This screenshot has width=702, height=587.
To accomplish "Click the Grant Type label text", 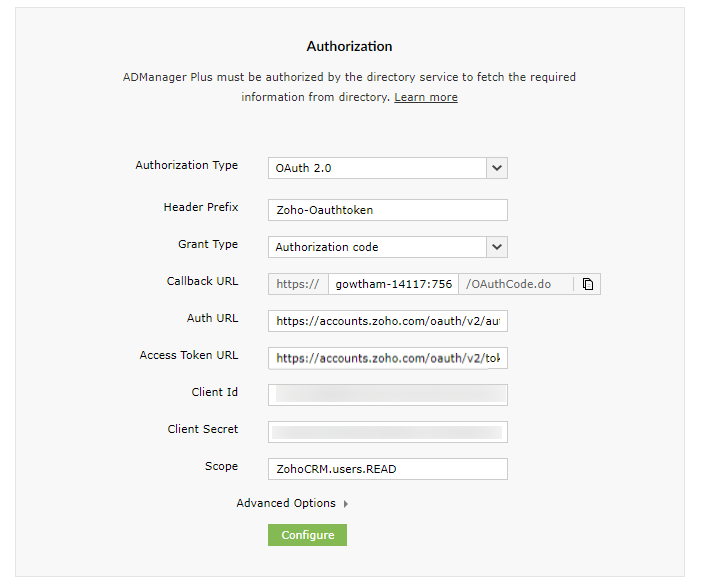I will coord(208,244).
